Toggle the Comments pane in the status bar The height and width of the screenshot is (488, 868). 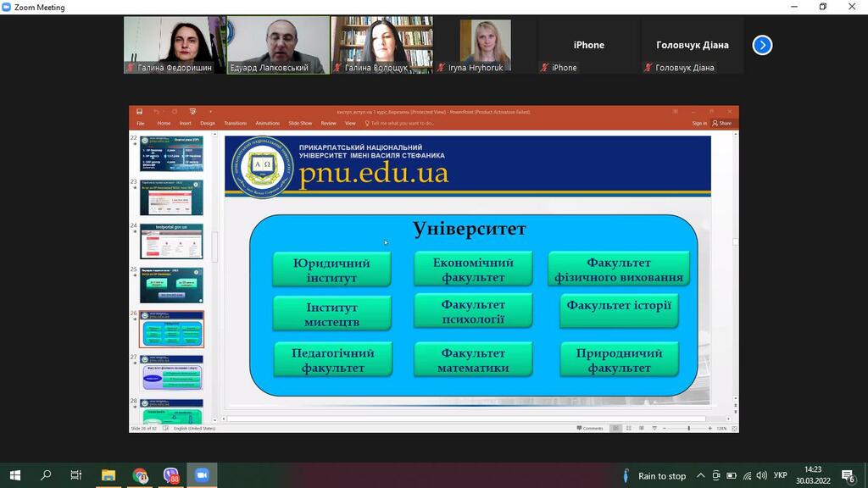(591, 429)
